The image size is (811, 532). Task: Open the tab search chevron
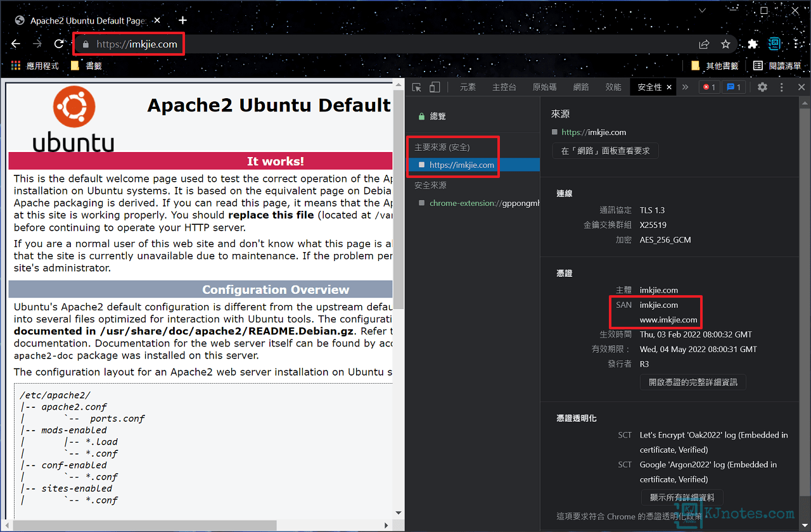tap(702, 11)
